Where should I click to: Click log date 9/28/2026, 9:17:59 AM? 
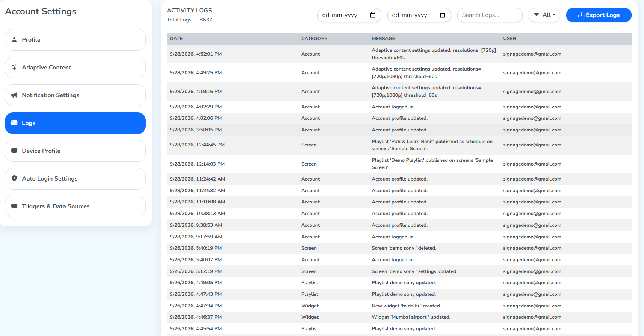tap(196, 237)
